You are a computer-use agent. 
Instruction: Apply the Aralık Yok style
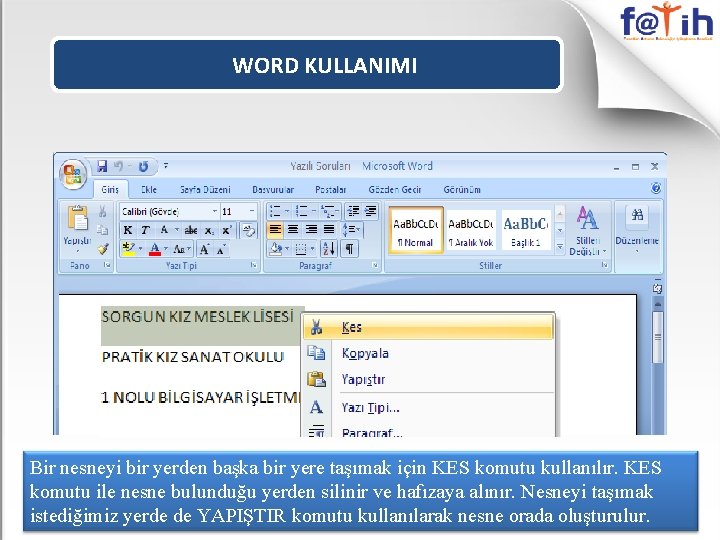point(471,230)
